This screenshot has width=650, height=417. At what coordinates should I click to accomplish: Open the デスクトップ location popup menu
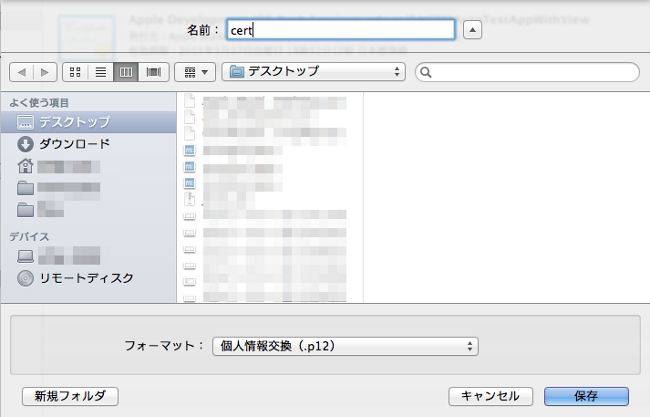click(x=313, y=72)
